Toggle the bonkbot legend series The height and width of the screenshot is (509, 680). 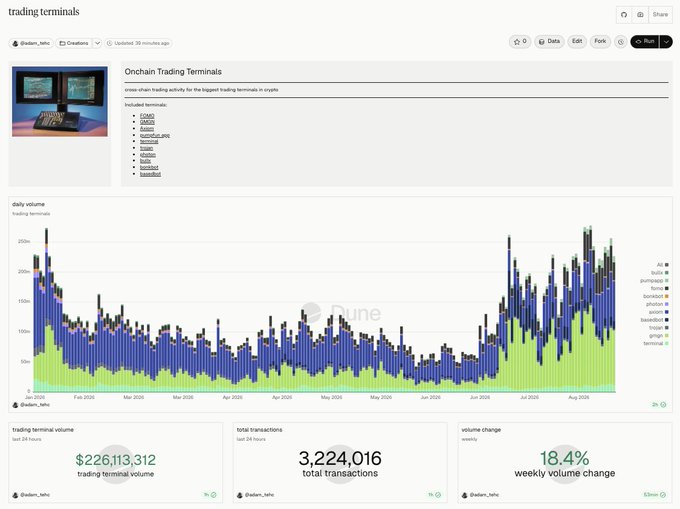click(656, 296)
